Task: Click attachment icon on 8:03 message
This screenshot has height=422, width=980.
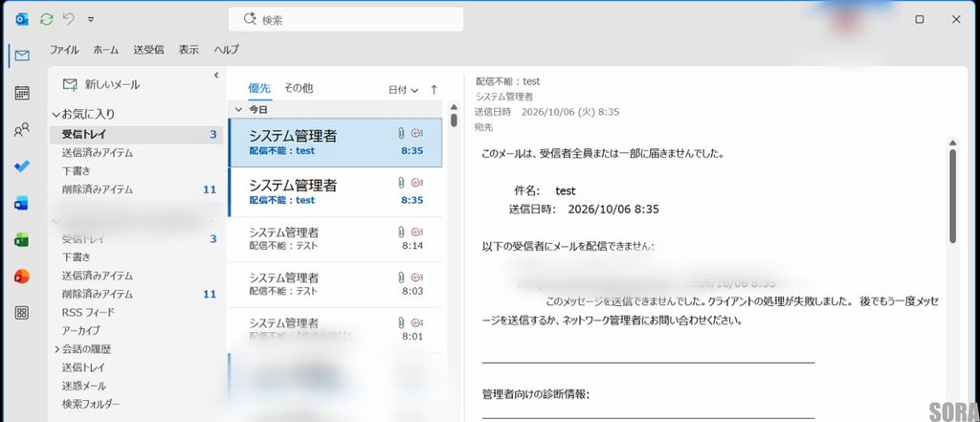Action: pos(401,277)
